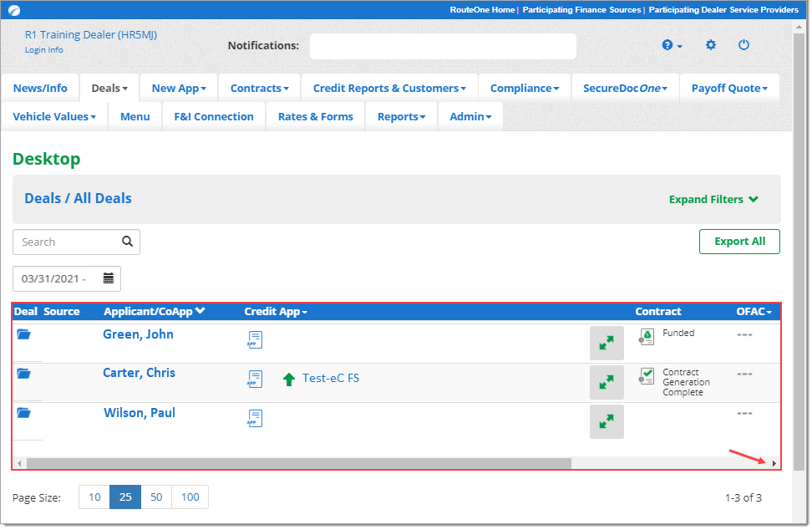Open the Reports dropdown
Screen dimensions: 812x530
pyautogui.click(x=401, y=116)
